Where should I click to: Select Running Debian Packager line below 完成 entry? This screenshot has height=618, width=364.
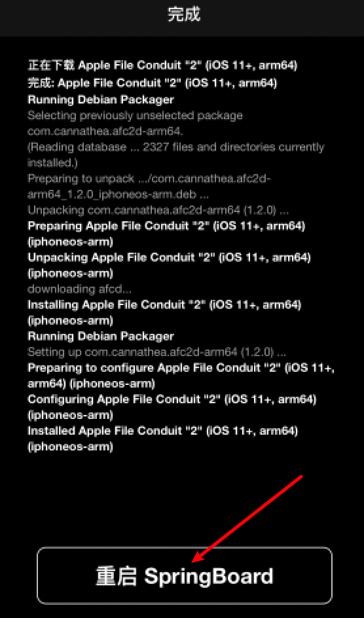pos(100,100)
